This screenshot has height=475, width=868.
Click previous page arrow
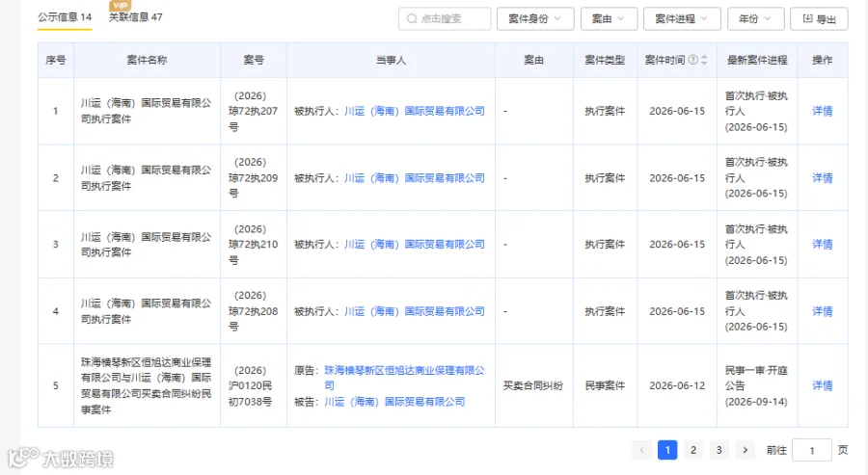click(x=641, y=450)
